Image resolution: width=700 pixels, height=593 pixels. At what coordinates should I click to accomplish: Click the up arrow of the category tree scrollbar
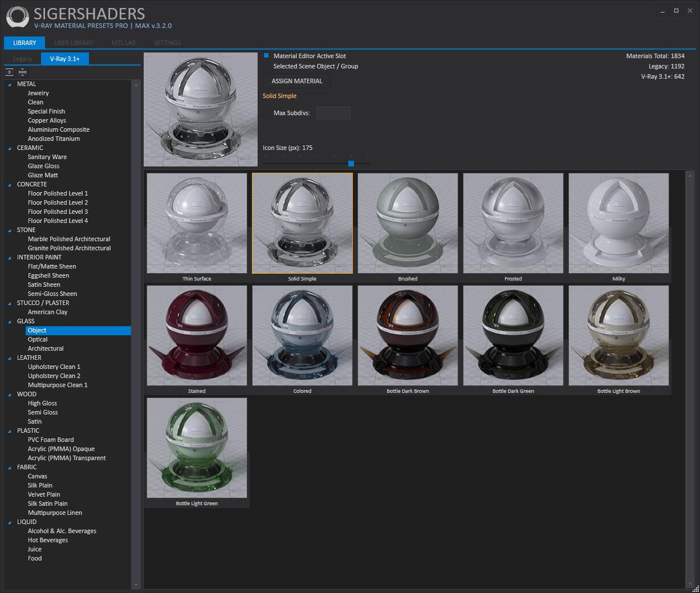pyautogui.click(x=136, y=84)
